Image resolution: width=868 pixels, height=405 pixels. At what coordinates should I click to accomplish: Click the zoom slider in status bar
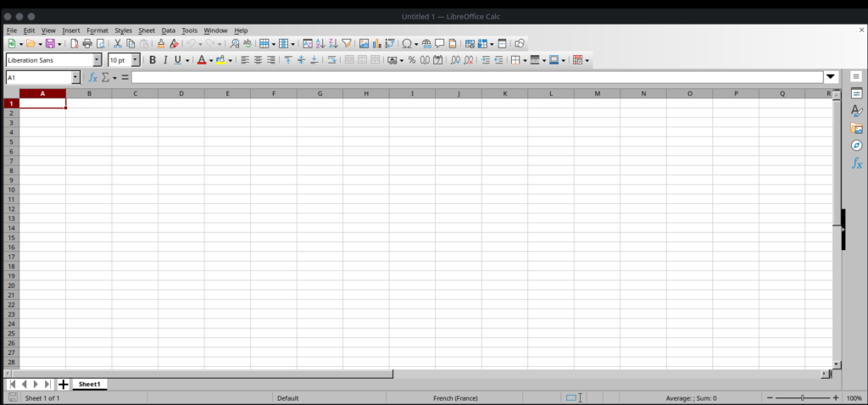[x=802, y=397]
